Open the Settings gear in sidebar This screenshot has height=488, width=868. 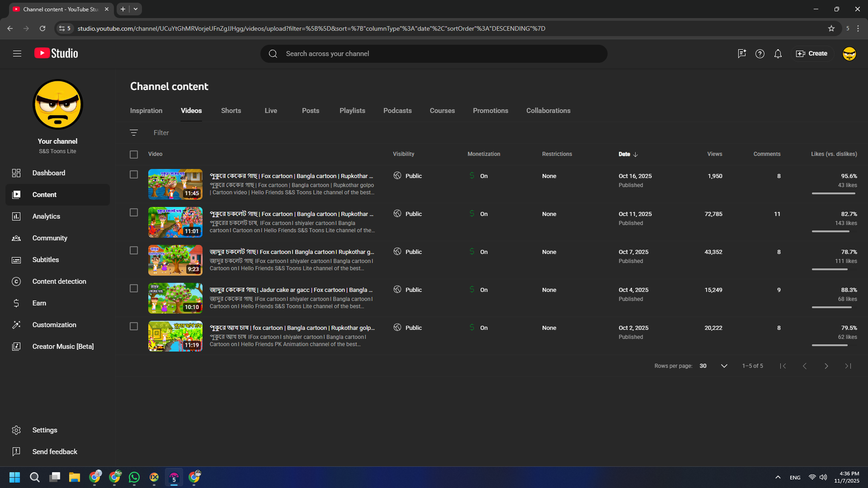(16, 430)
